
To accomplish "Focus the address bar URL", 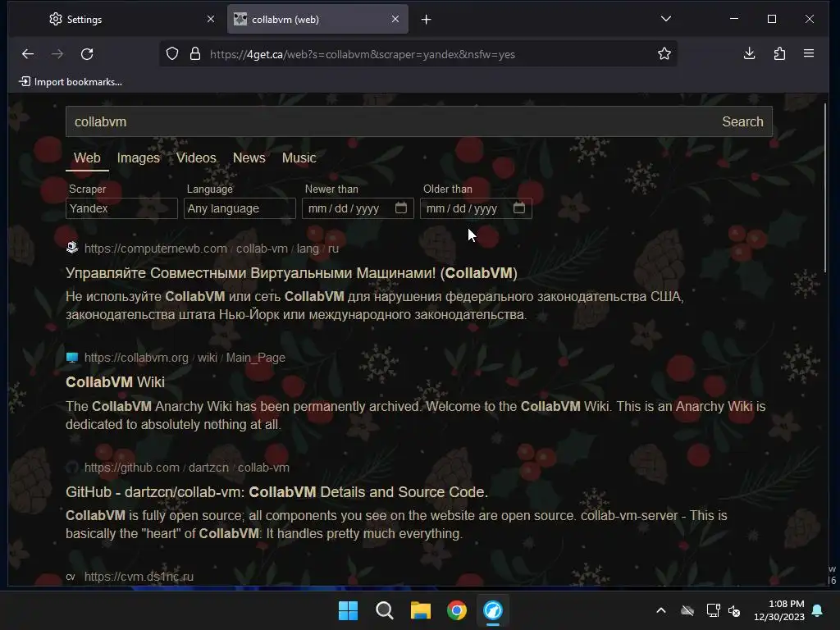I will pyautogui.click(x=362, y=54).
